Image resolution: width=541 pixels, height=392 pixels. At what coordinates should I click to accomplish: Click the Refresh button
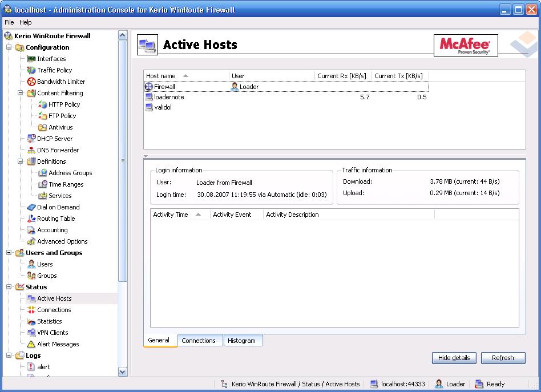coord(503,358)
